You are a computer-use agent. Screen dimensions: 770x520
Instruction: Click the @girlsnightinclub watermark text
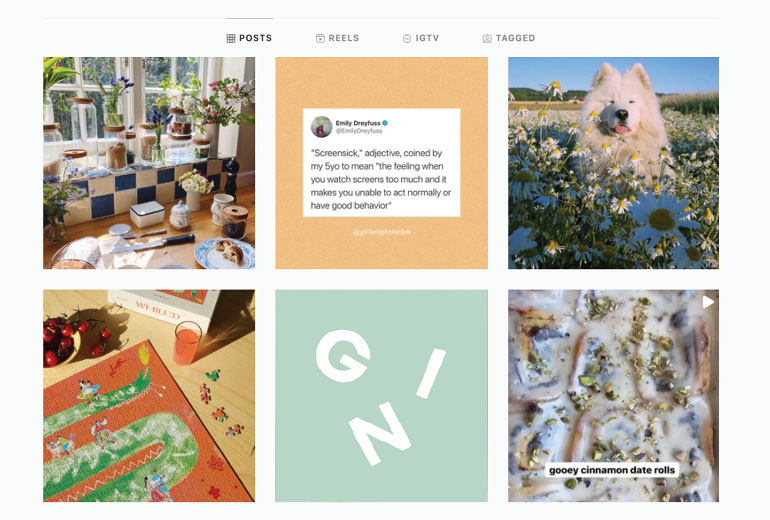pyautogui.click(x=382, y=232)
